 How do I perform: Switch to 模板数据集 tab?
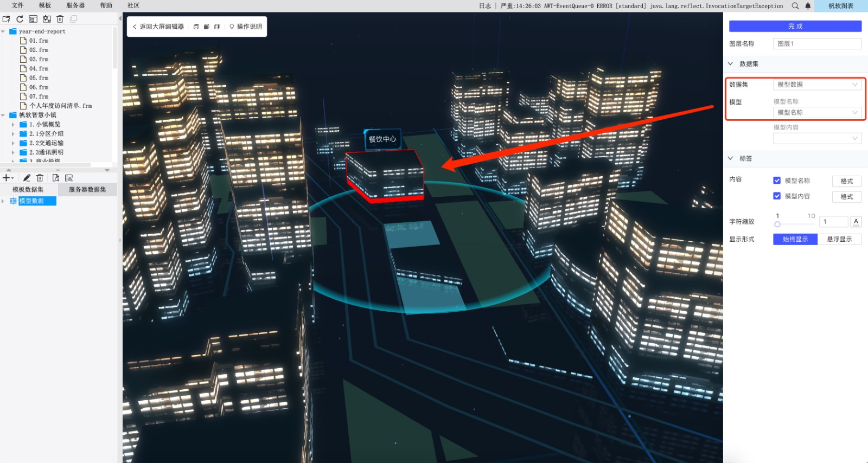click(28, 189)
